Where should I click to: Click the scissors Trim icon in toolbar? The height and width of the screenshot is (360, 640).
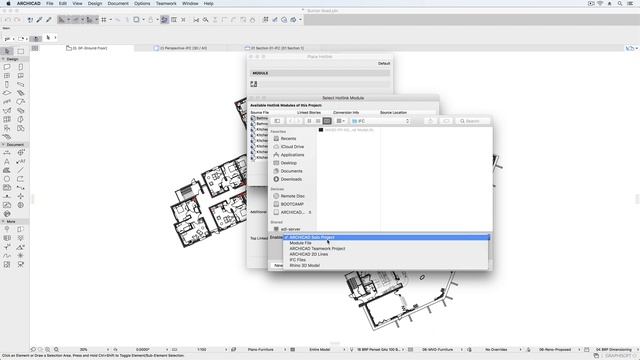(196, 20)
